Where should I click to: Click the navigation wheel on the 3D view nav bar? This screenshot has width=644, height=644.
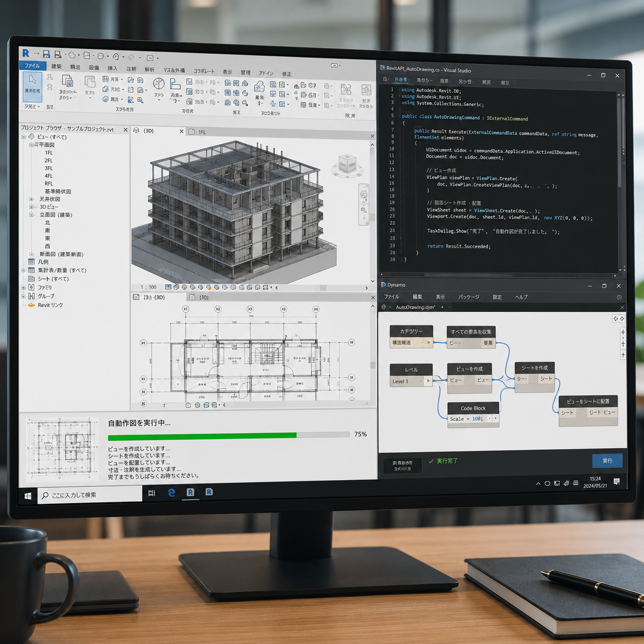[x=364, y=195]
